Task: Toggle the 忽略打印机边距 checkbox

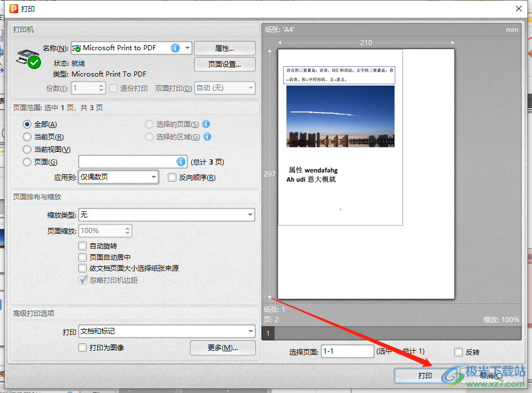Action: pyautogui.click(x=82, y=280)
